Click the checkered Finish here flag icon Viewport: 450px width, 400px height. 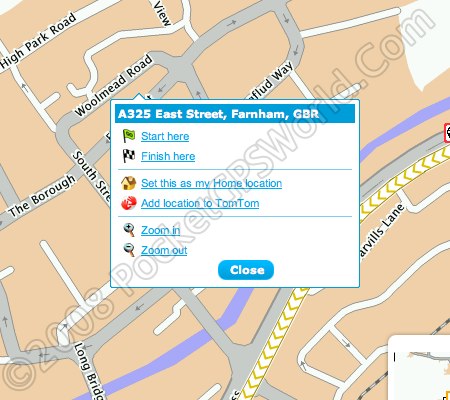tap(129, 156)
